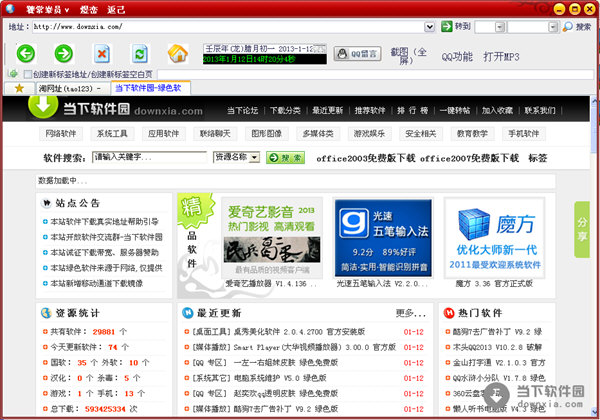
Task: Open the 系统工具 category
Action: [x=112, y=134]
